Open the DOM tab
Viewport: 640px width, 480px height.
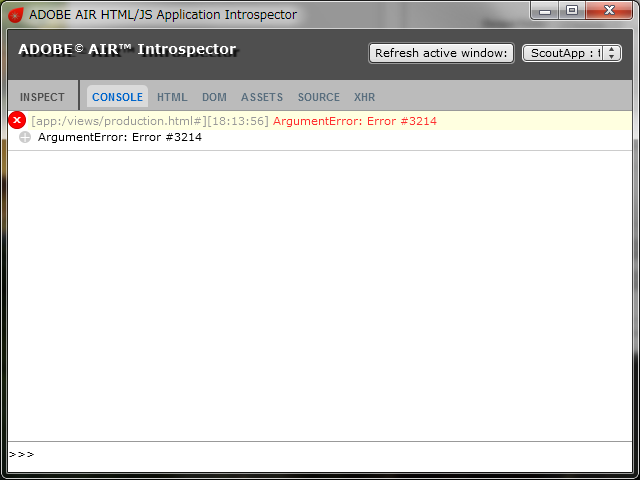tap(214, 97)
